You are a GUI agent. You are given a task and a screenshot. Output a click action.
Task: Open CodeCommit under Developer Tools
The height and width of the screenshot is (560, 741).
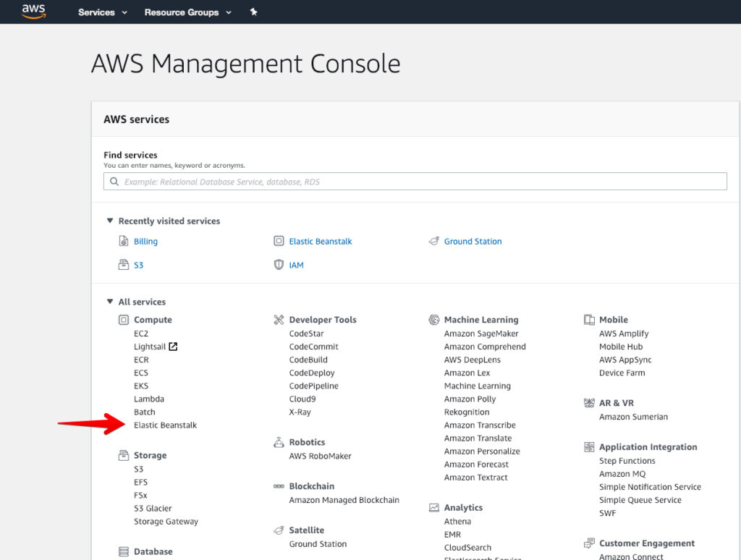click(x=314, y=347)
